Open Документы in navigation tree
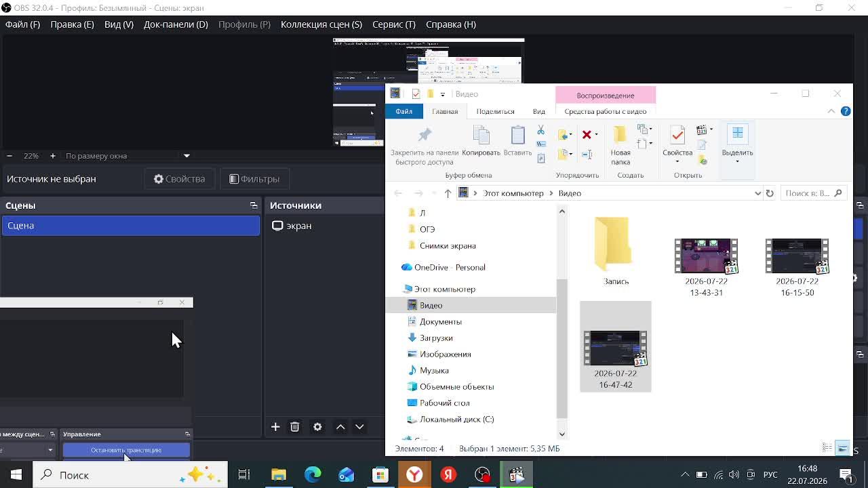 click(440, 321)
